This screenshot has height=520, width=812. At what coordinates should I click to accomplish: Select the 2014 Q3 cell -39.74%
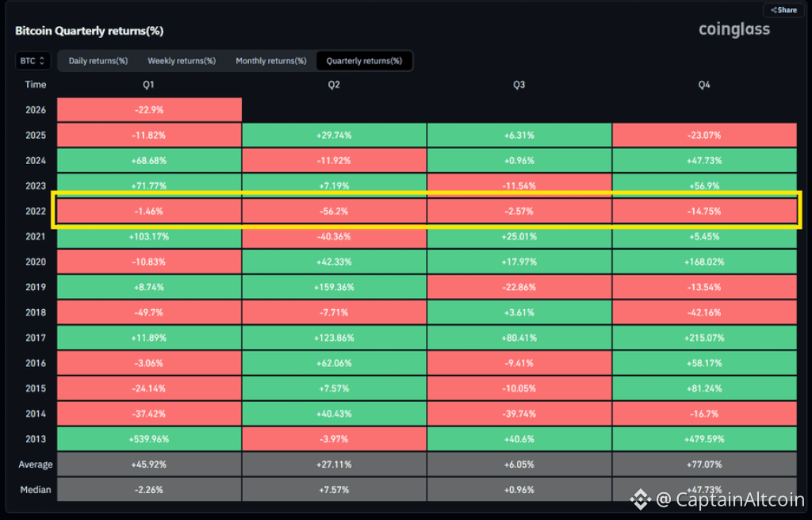point(519,414)
